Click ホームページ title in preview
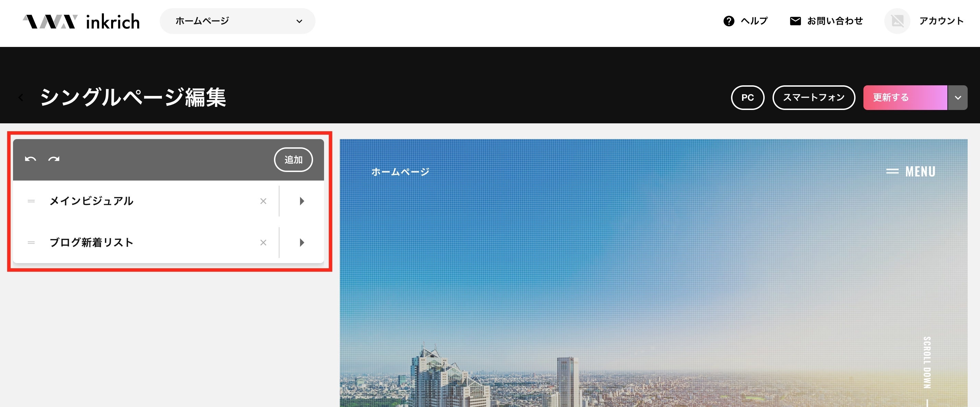The width and height of the screenshot is (980, 407). coord(400,172)
